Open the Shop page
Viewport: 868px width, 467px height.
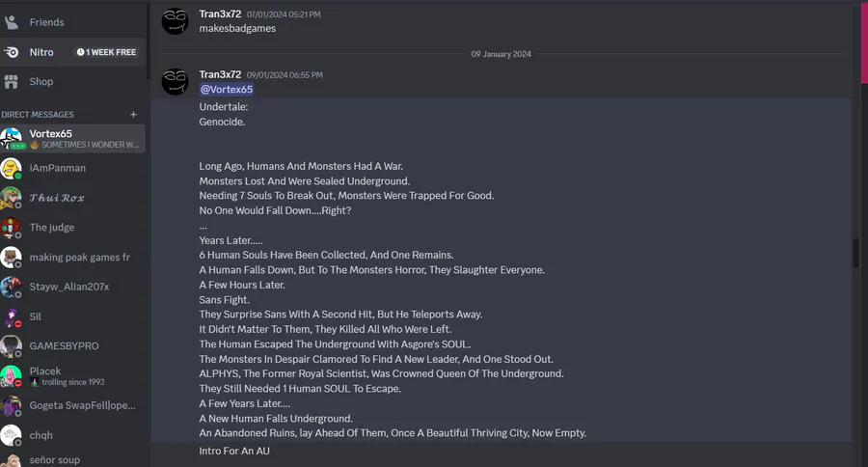click(x=41, y=82)
